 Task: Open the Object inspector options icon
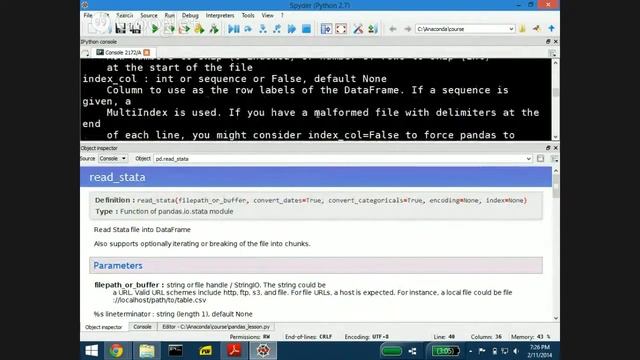tap(554, 158)
